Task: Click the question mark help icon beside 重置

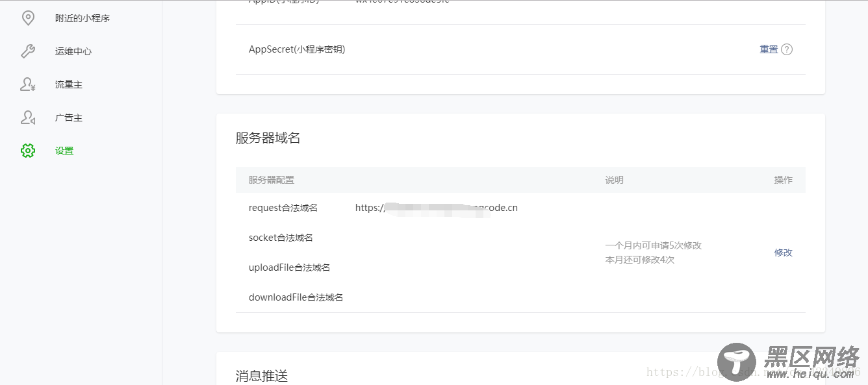Action: [787, 49]
